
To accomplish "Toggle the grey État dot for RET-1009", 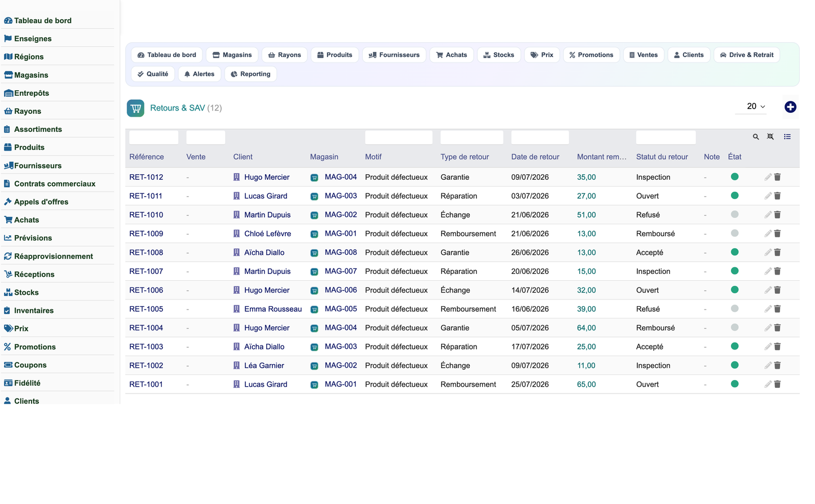I will coord(734,233).
